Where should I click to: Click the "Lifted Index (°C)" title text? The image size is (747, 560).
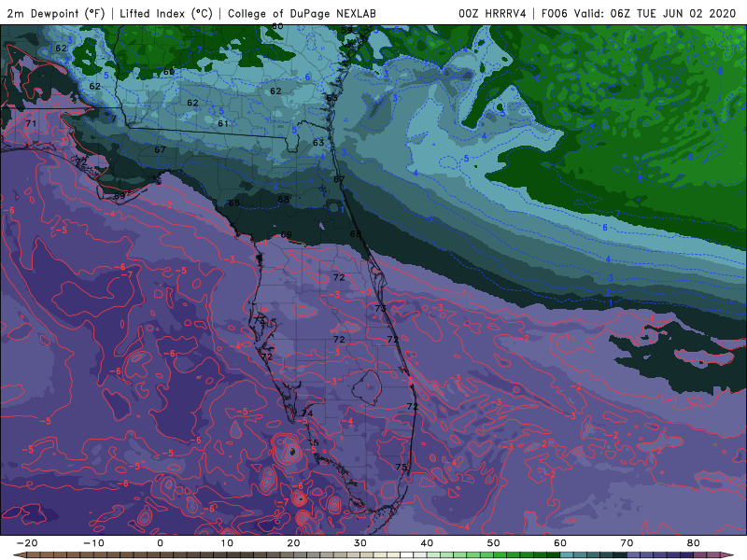pyautogui.click(x=166, y=14)
